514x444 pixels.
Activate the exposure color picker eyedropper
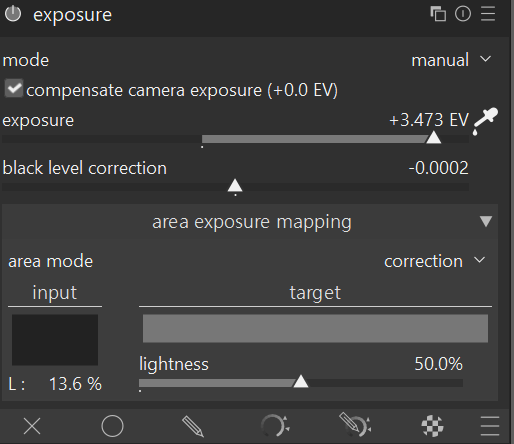tap(485, 121)
